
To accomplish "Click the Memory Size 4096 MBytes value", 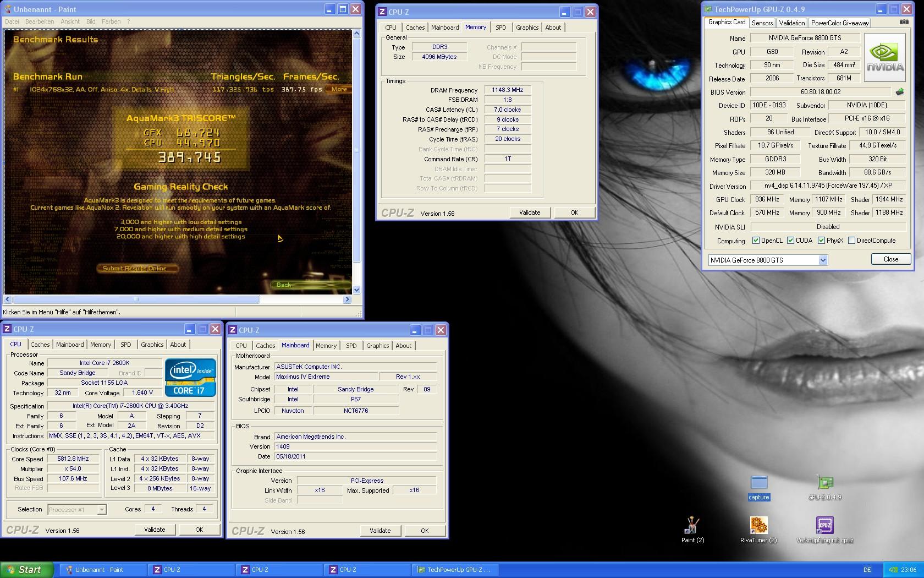I will point(439,57).
